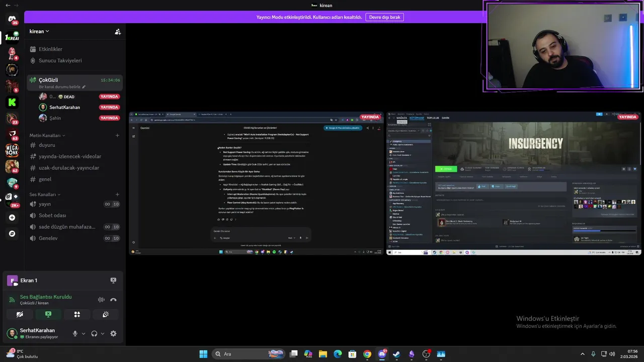Add a channel to Ses Kanalları

pos(117,195)
